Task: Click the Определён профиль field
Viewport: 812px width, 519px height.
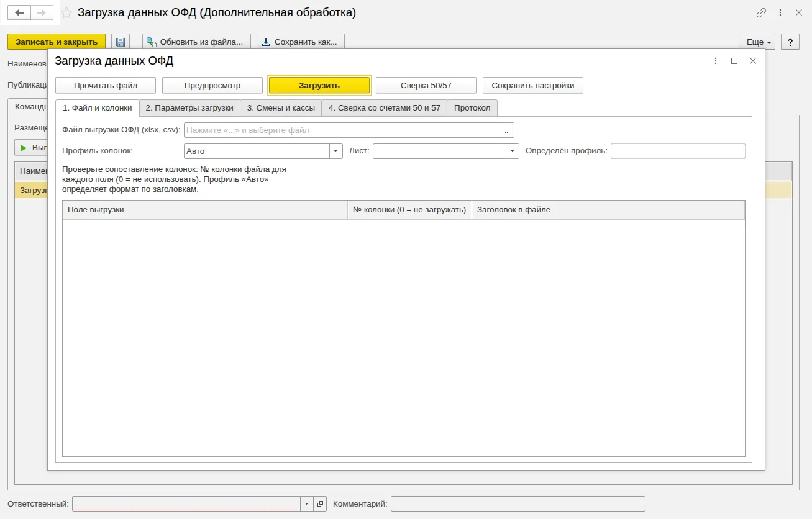Action: point(678,151)
